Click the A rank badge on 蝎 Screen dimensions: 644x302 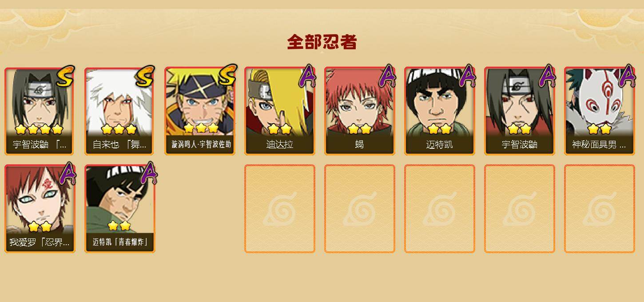[x=387, y=76]
